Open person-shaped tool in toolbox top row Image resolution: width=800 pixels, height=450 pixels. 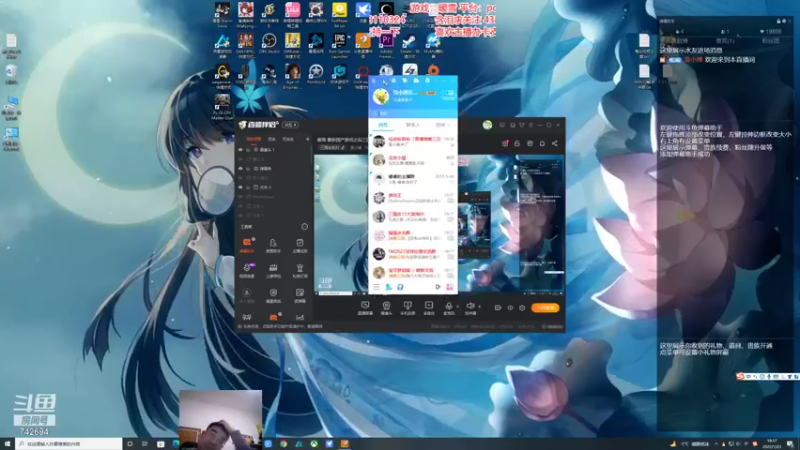coord(273,245)
